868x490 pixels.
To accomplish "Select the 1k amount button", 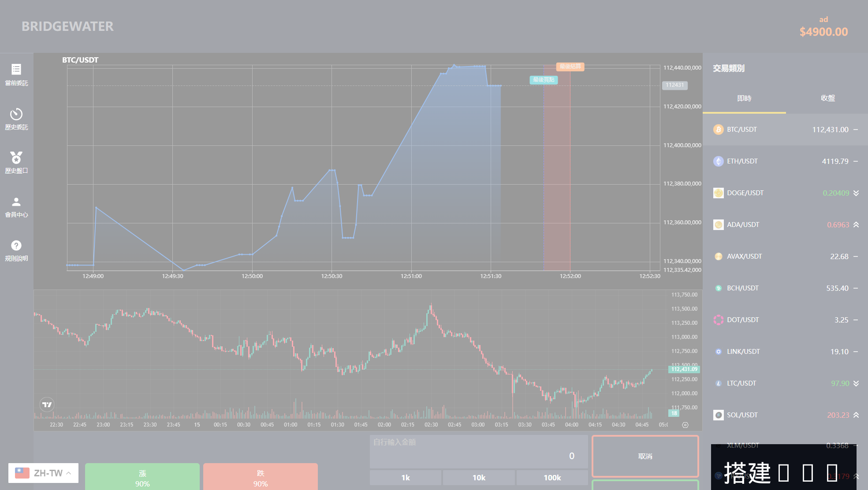I will (406, 478).
